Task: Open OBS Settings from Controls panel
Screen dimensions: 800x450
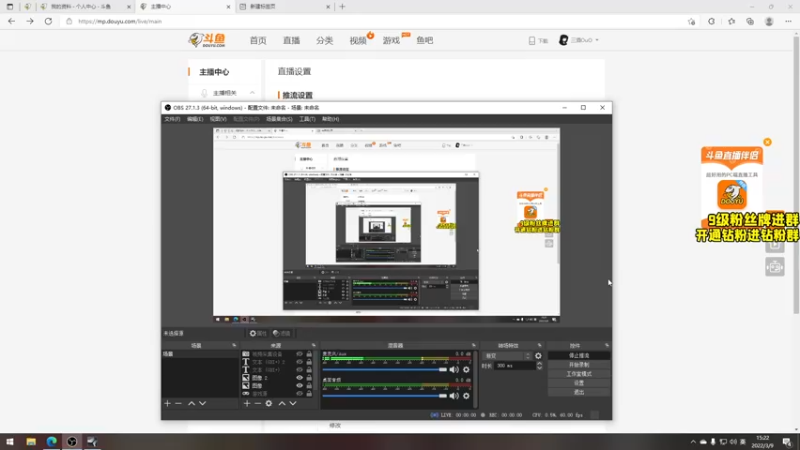Action: [x=579, y=383]
